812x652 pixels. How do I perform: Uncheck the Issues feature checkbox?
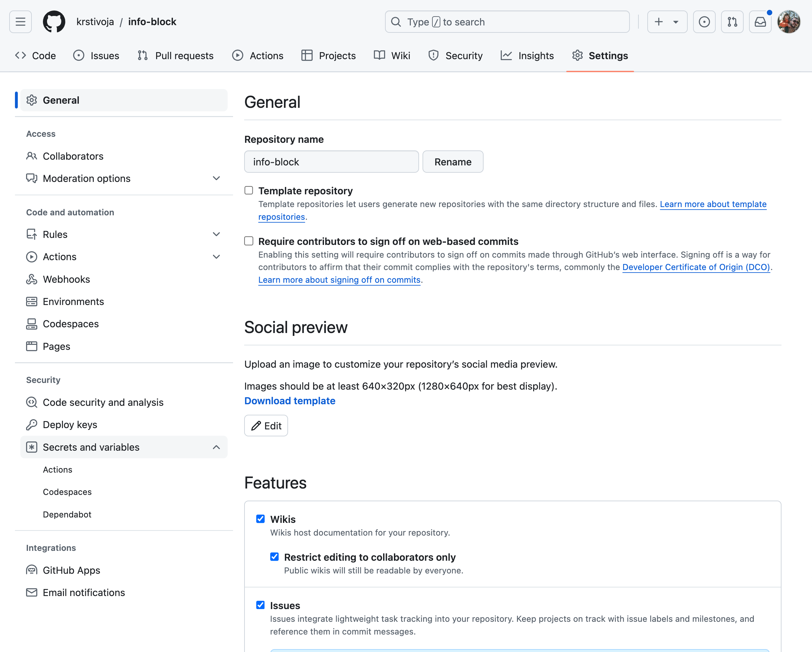coord(260,605)
